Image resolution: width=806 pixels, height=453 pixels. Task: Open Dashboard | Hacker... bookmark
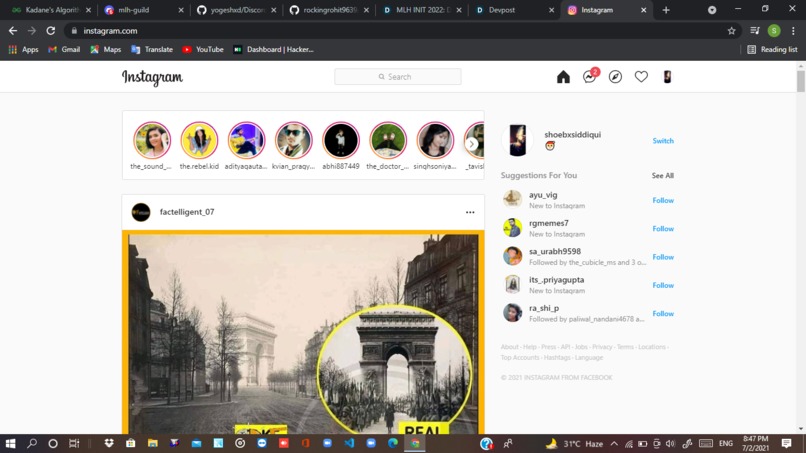pyautogui.click(x=273, y=49)
